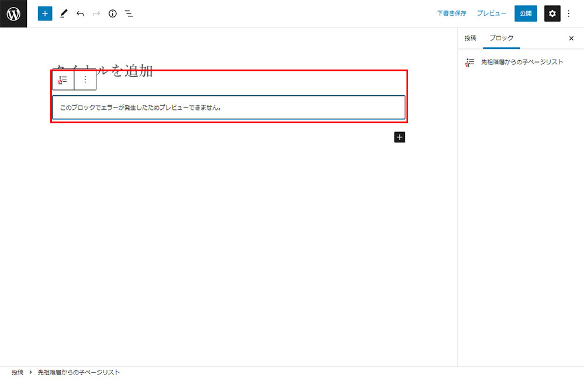The image size is (584, 392).
Task: Select the block showing the error message
Action: pos(228,107)
